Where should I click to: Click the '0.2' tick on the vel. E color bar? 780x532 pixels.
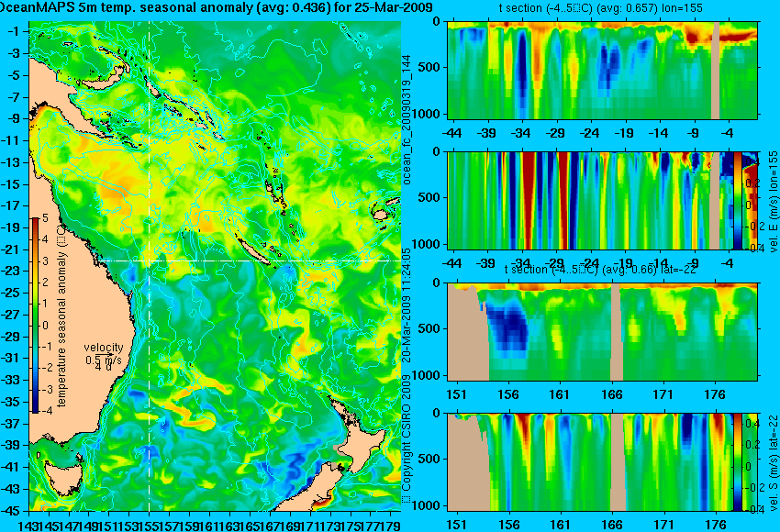752,183
